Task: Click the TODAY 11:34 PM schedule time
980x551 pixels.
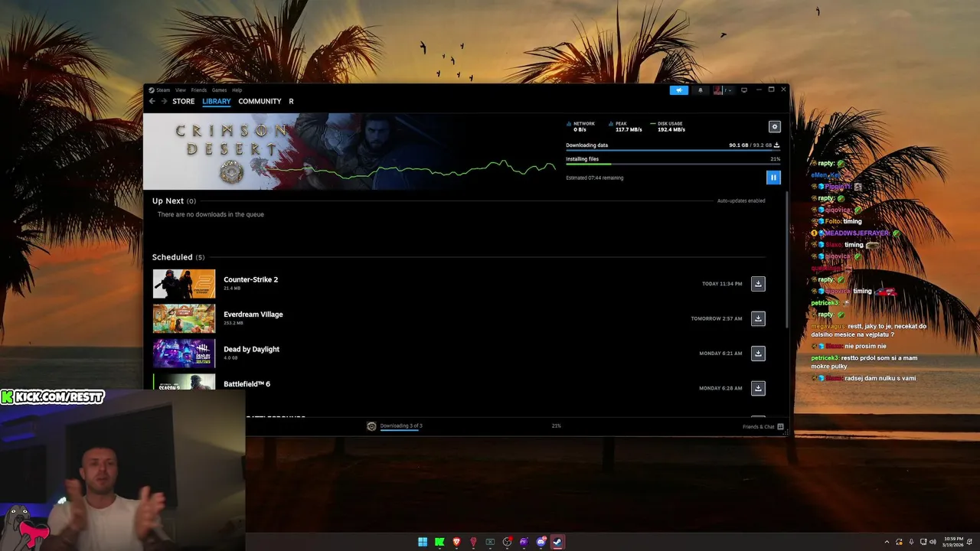Action: point(722,284)
